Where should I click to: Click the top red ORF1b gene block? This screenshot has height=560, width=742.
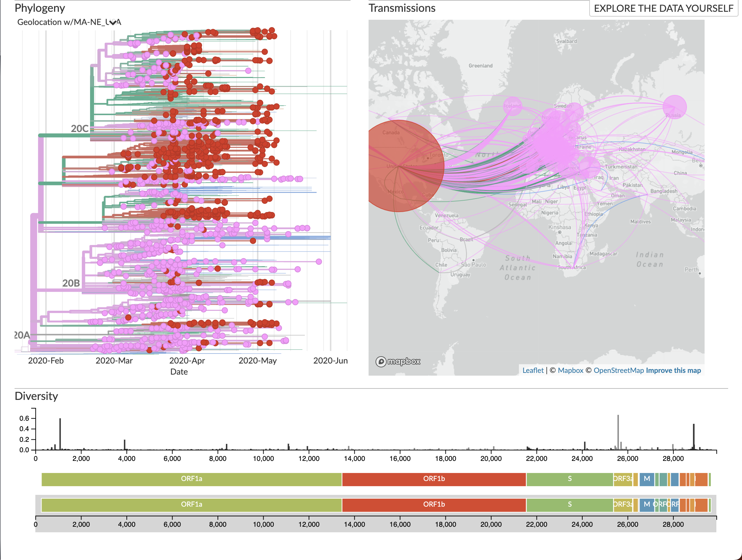click(434, 479)
